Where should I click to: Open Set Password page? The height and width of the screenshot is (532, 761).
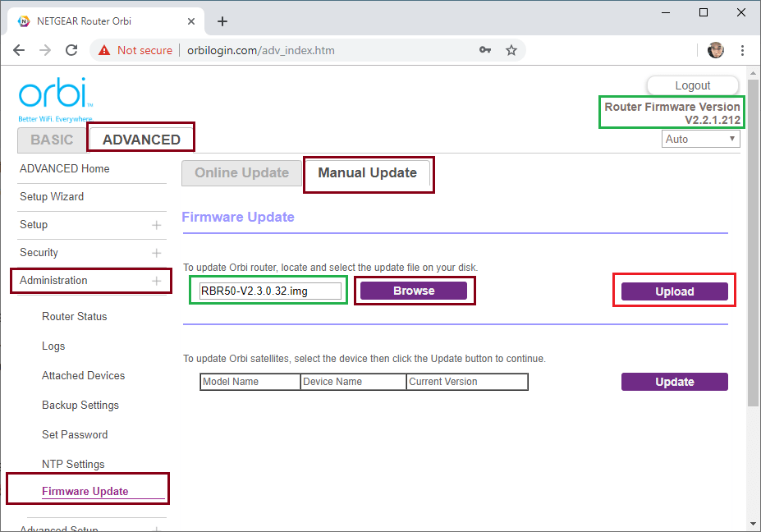coord(75,435)
